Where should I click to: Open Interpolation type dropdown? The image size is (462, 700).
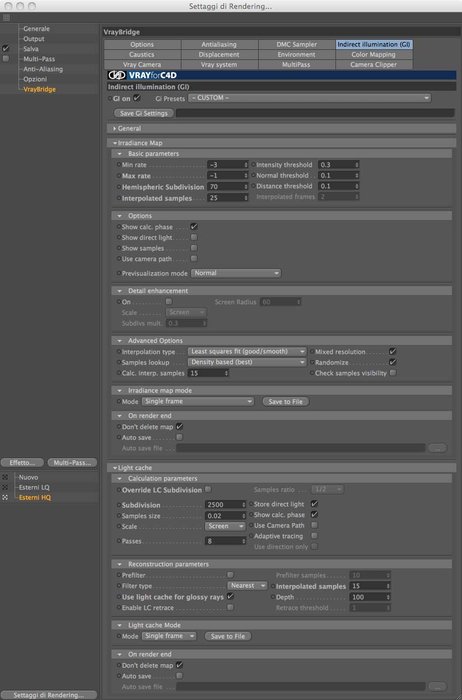(247, 352)
